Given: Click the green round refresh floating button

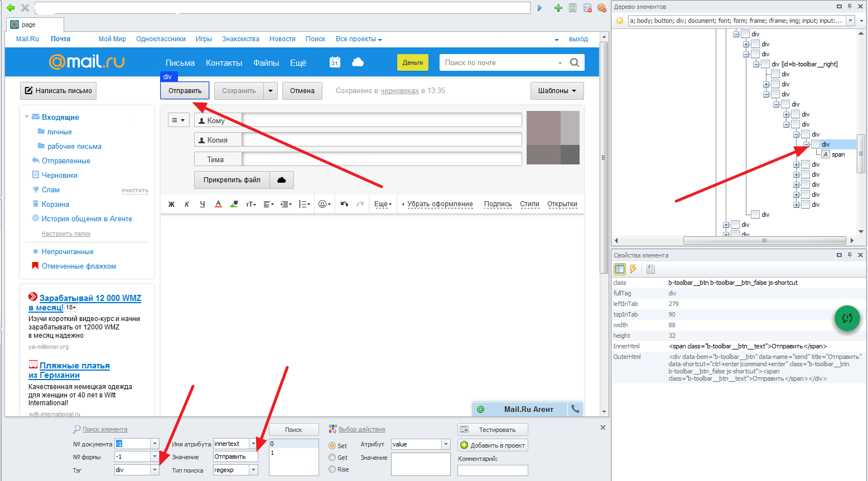Looking at the screenshot, I should [847, 318].
